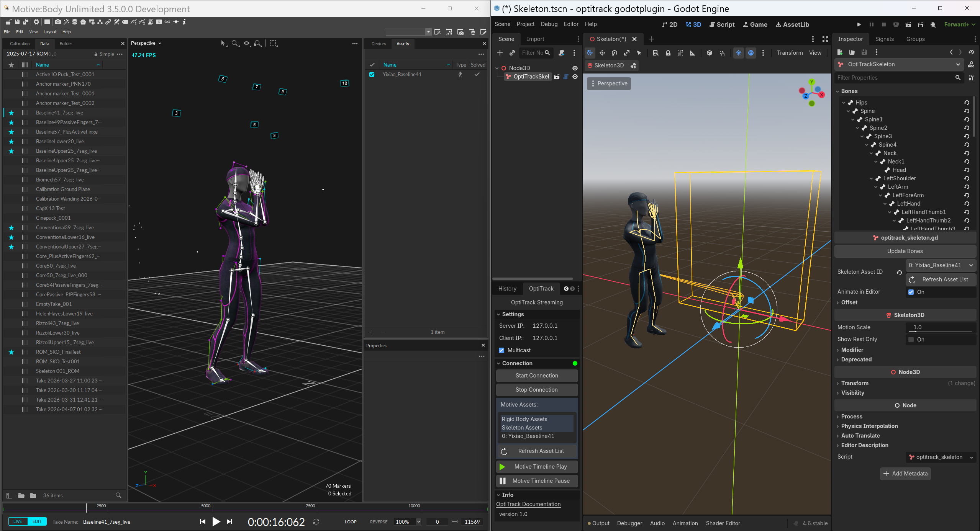Activate Godot's Scale mode tool
Viewport: 980px width, 531px height.
pyautogui.click(x=627, y=53)
